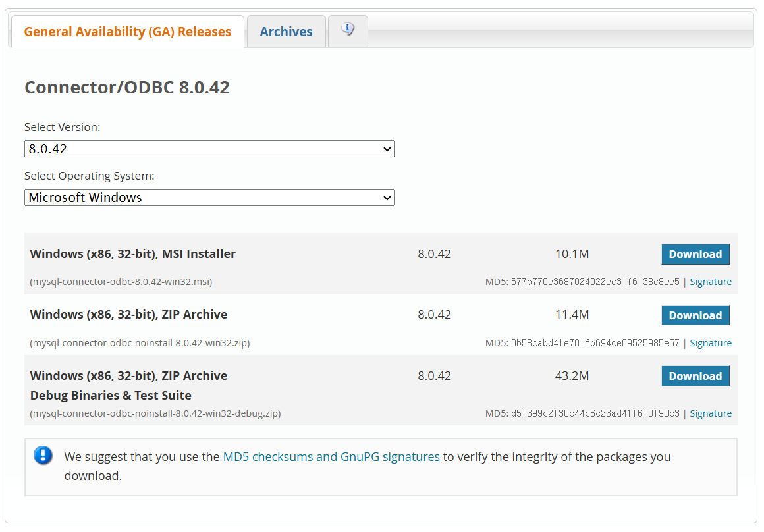
Task: Click 'Debug Binaries & Test Suite' label
Action: coord(111,395)
